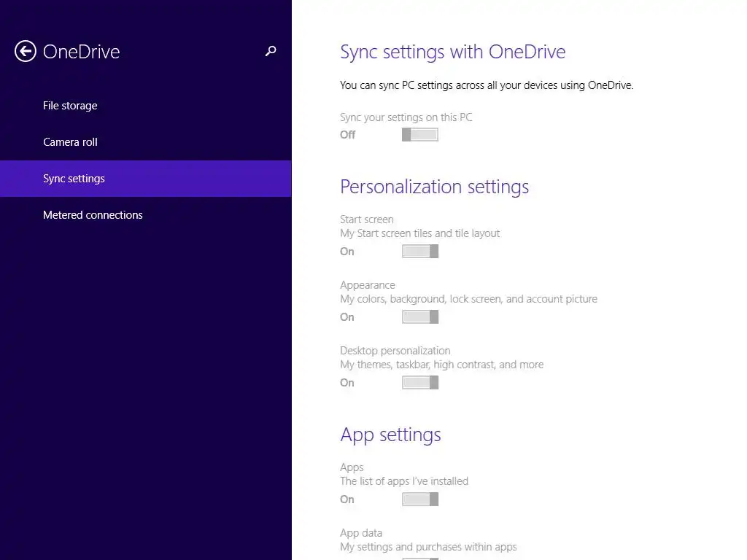Go to Camera roll settings

point(146,142)
